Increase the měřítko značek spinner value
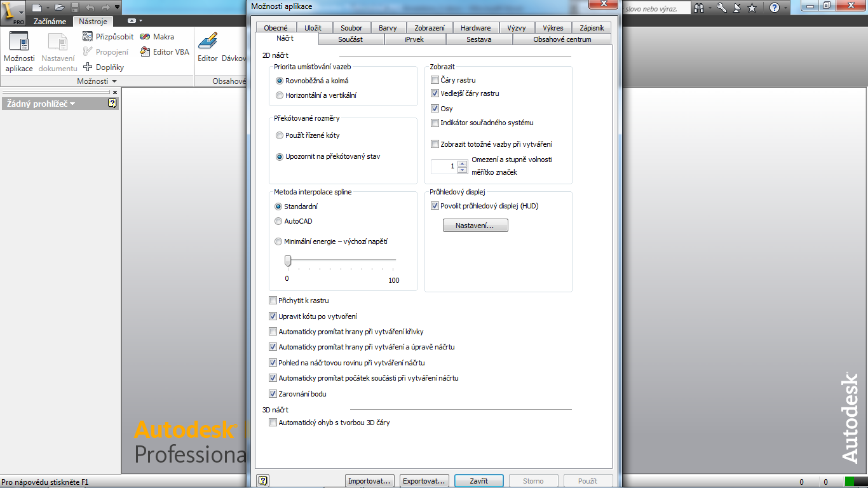Image resolution: width=868 pixels, height=488 pixels. click(462, 163)
